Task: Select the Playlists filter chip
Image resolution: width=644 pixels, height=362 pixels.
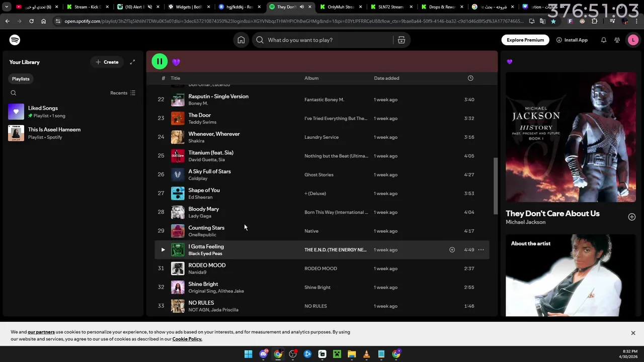Action: [x=21, y=78]
